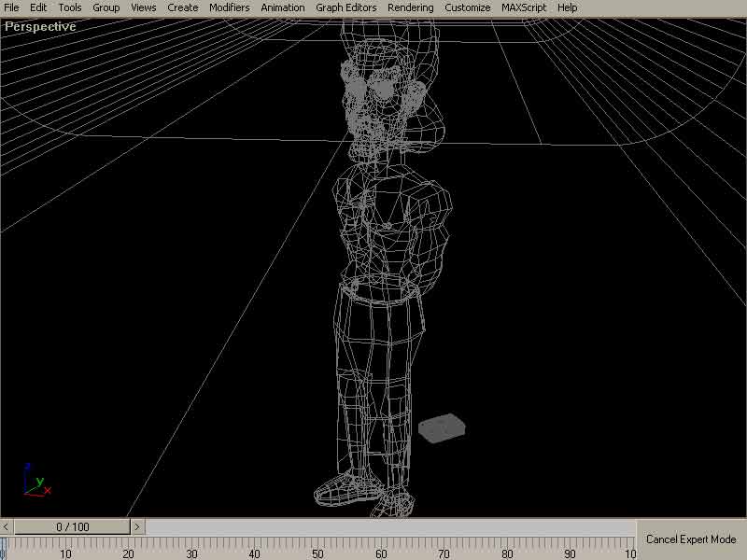Open the File menu
Screen dimensions: 747x560
click(11, 7)
